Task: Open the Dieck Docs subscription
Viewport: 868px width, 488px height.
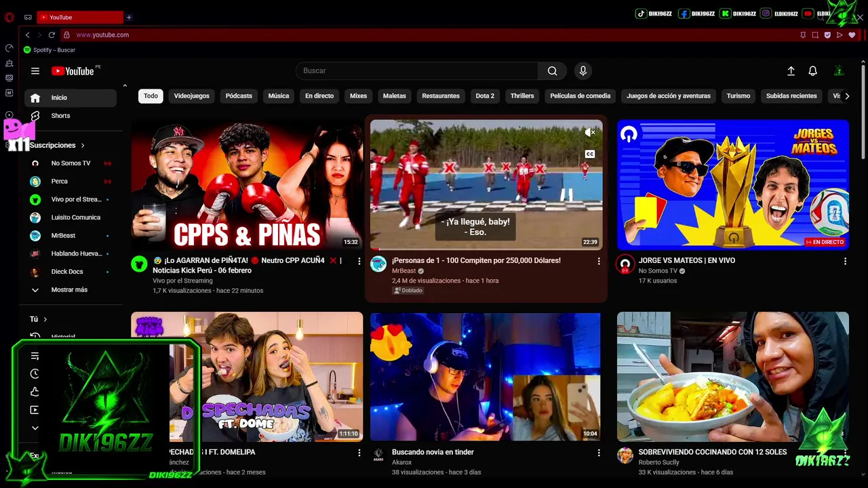Action: click(71, 272)
